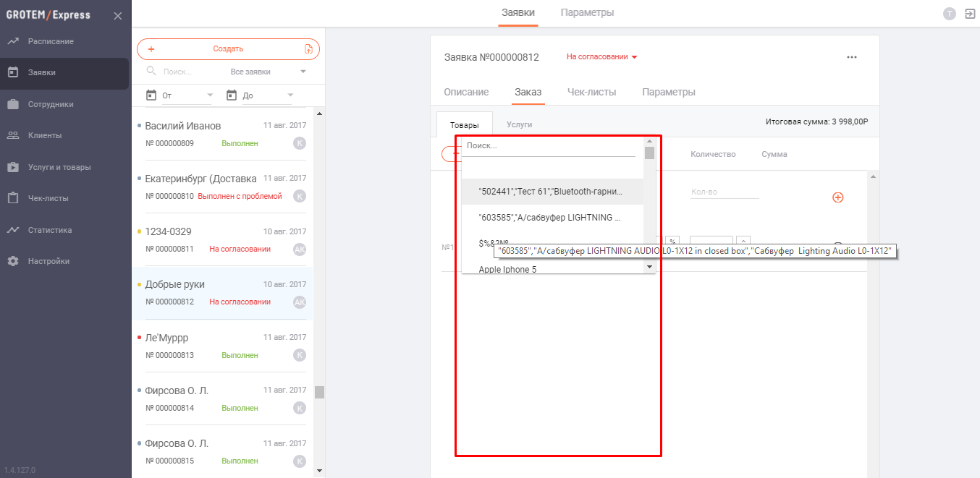Click the Итоговая сумма total text

pyautogui.click(x=816, y=122)
